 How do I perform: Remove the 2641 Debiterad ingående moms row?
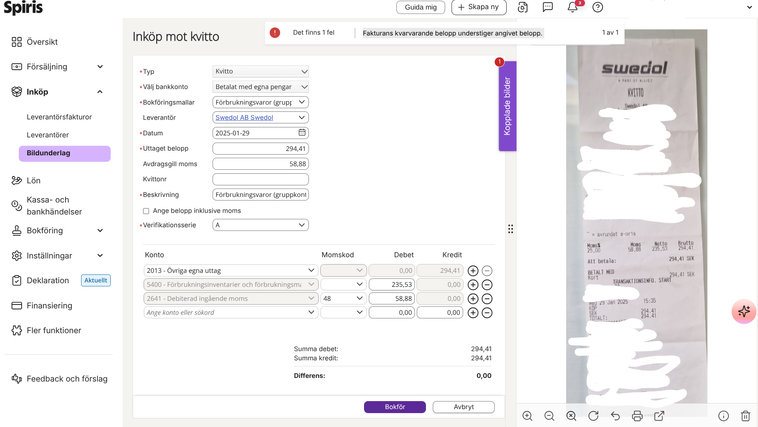click(487, 299)
